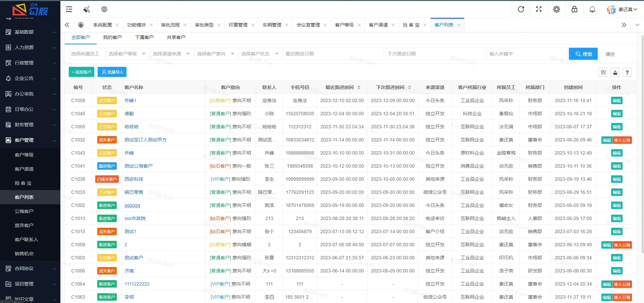
Task: Sort by 下次跟进时间 column
Action: tap(409, 87)
